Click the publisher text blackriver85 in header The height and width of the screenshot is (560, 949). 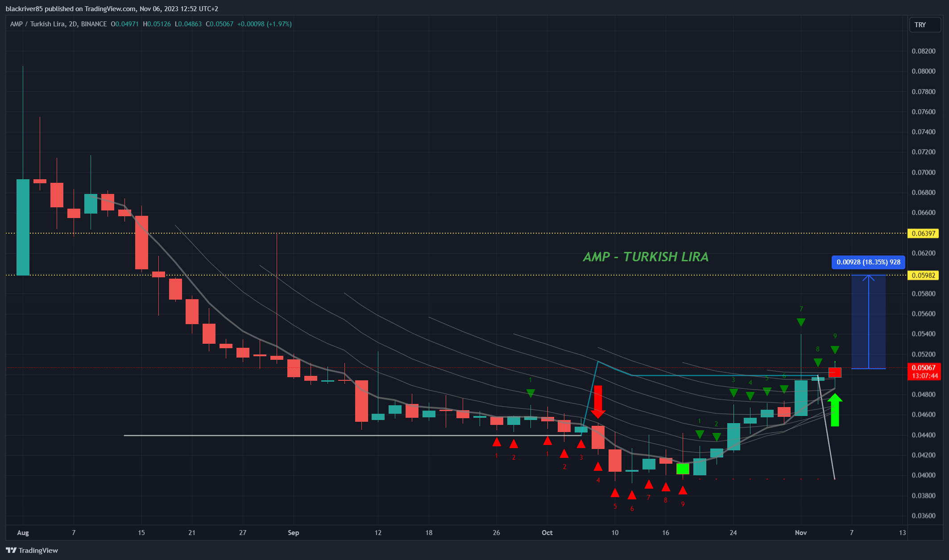pos(24,8)
